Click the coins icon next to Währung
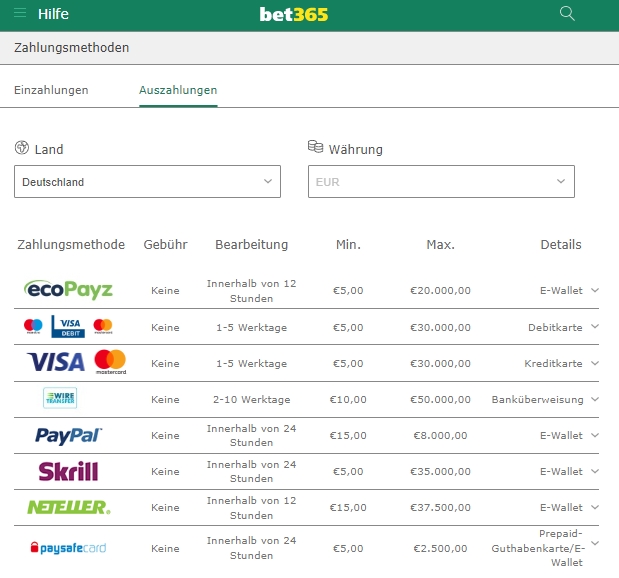Viewport: 619px width, 578px height. click(315, 146)
